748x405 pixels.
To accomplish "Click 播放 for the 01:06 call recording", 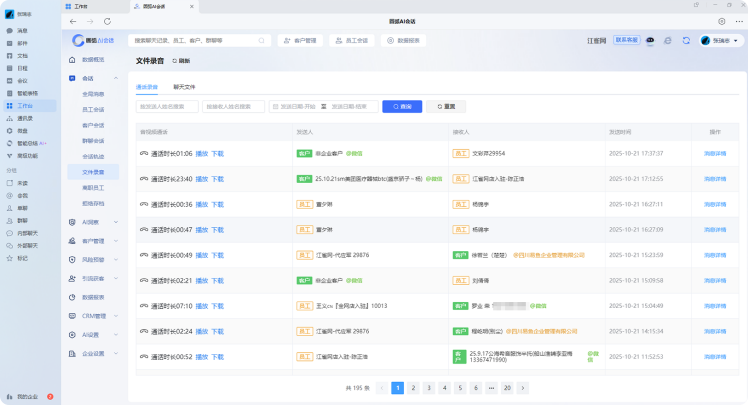I will pos(201,154).
